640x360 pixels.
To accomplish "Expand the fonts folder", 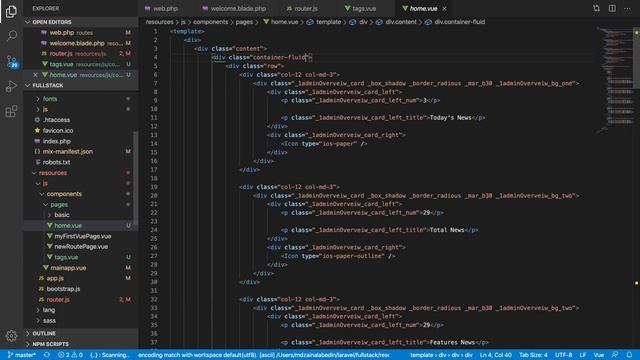I will click(82, 99).
